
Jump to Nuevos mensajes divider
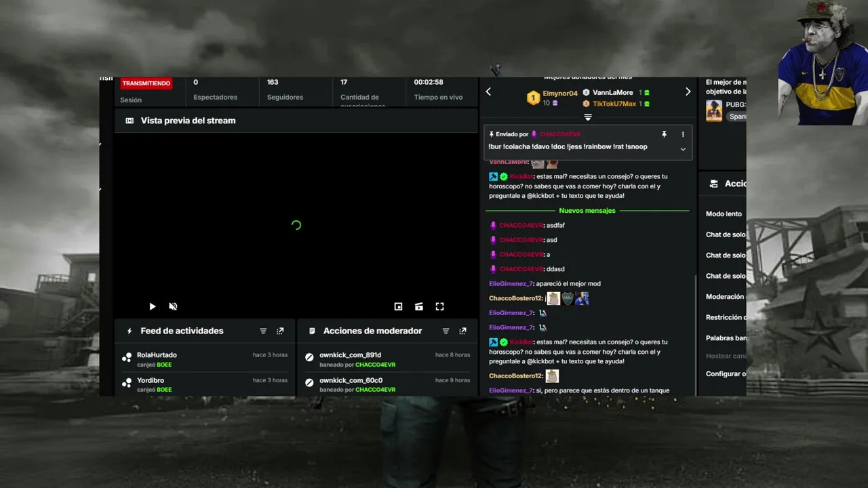(587, 211)
